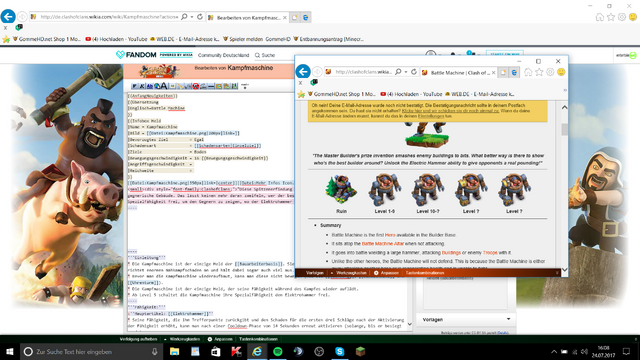Open Tastenkombinationen in the dark bottom toolbar

click(x=258, y=339)
